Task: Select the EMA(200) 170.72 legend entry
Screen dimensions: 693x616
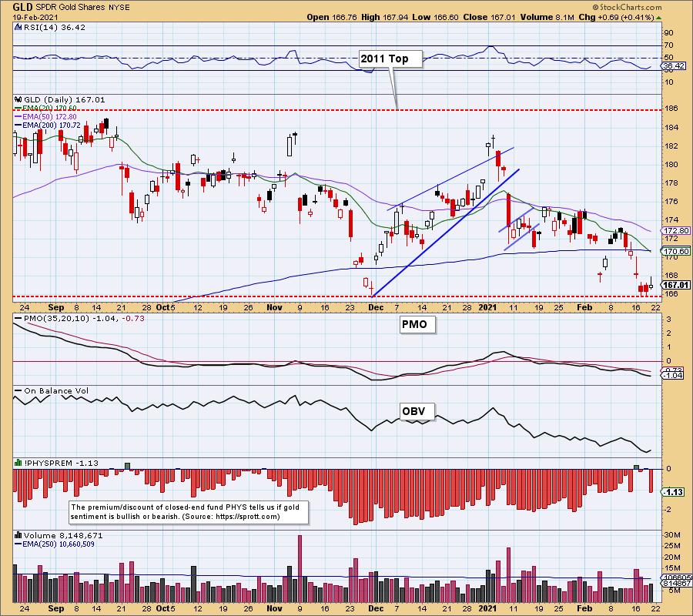Action: tap(47, 125)
